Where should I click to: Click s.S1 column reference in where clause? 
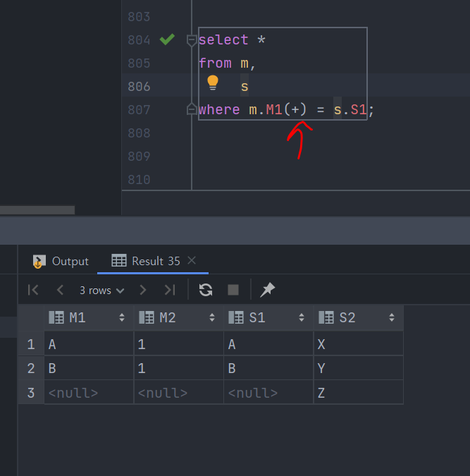point(350,109)
